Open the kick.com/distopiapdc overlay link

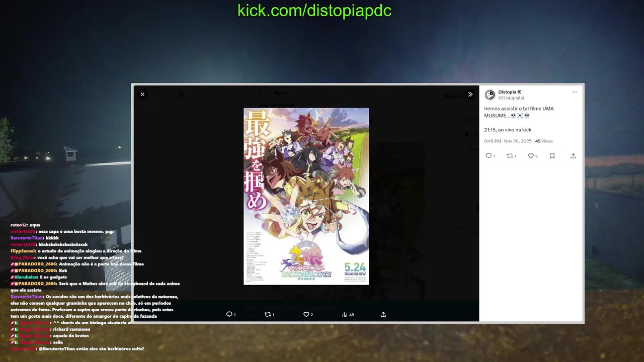(x=314, y=11)
